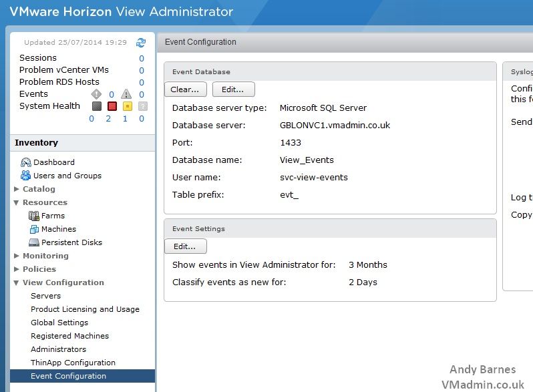
Task: Click the Dashboard gauge icon
Action: click(x=26, y=162)
